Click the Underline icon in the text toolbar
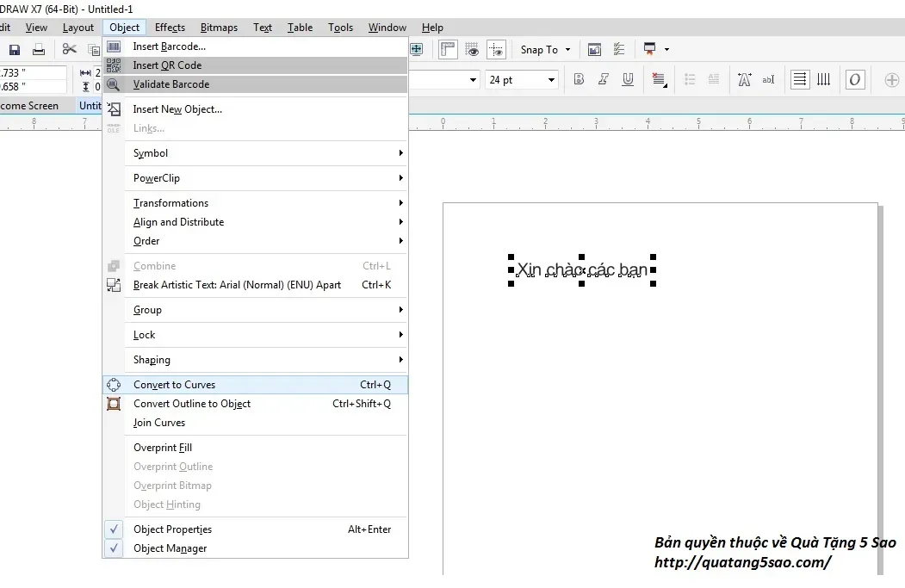905x588 pixels. 628,79
